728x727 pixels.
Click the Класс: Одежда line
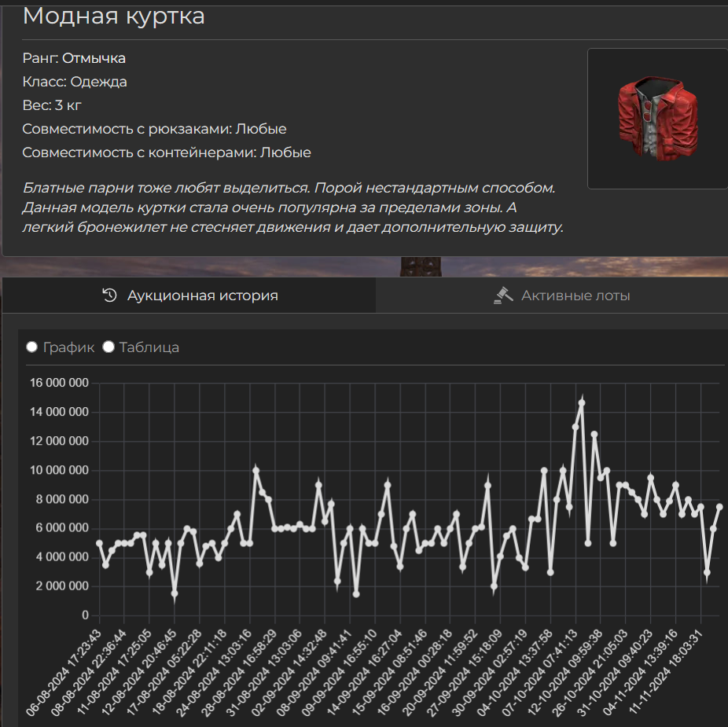click(75, 82)
